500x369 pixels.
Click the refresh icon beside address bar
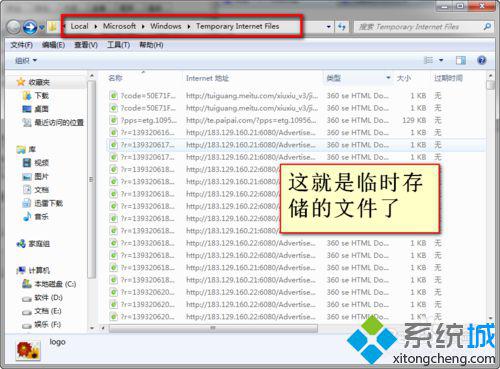click(x=342, y=27)
